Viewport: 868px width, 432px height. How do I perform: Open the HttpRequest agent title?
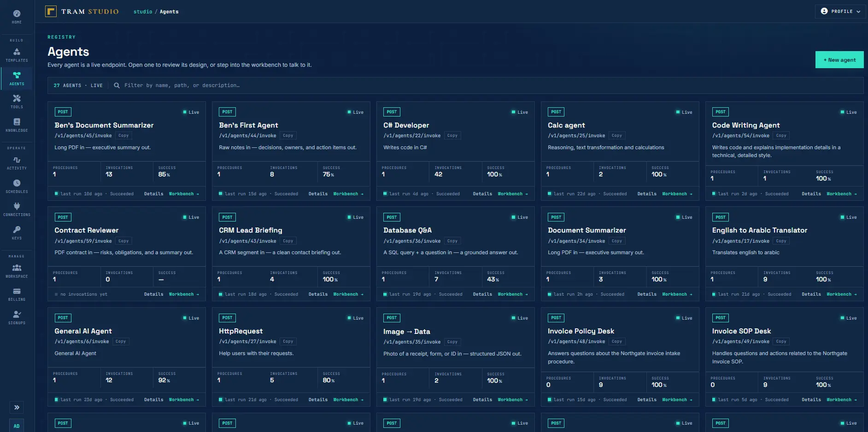click(x=240, y=331)
